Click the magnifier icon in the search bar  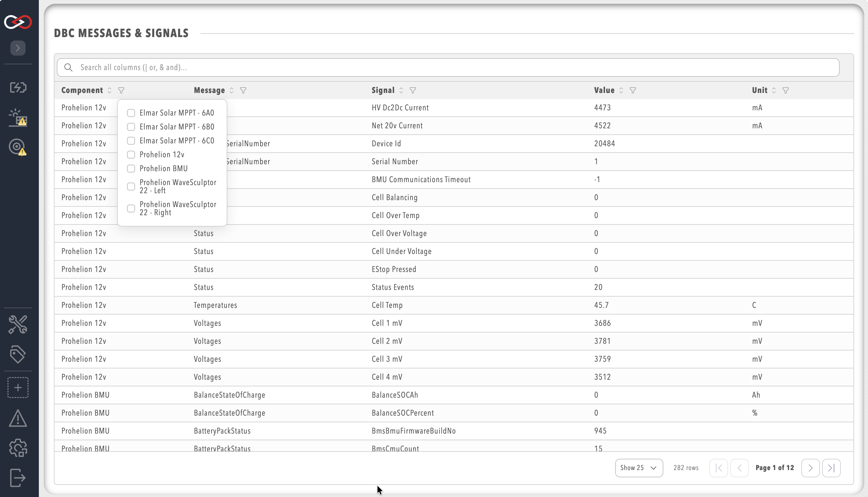click(68, 67)
